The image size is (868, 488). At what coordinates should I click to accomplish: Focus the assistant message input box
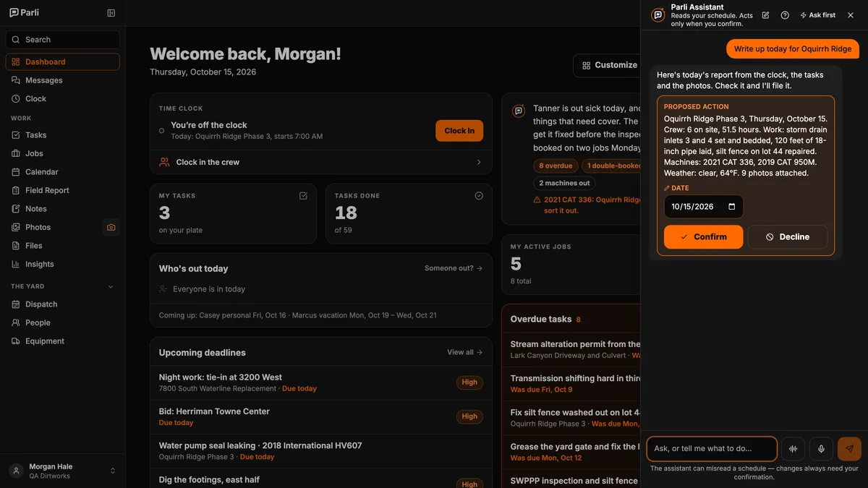point(712,449)
